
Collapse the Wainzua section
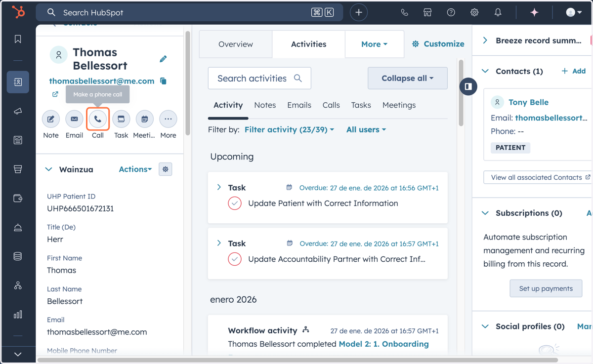tap(48, 169)
